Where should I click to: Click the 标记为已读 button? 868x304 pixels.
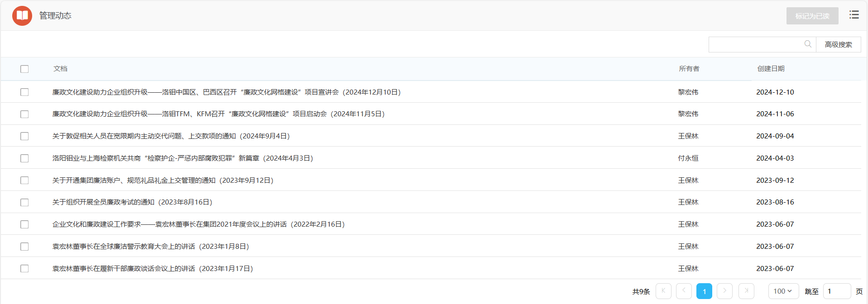pos(812,16)
